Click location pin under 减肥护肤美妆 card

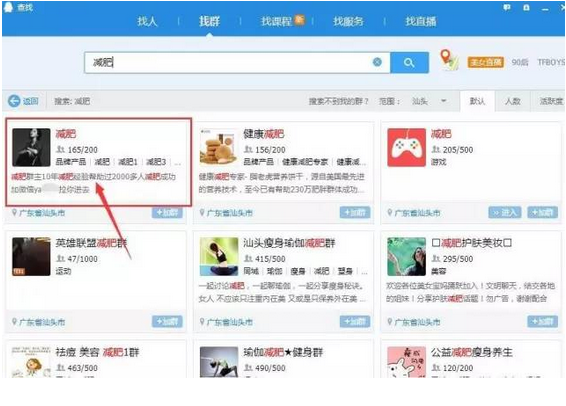point(390,322)
